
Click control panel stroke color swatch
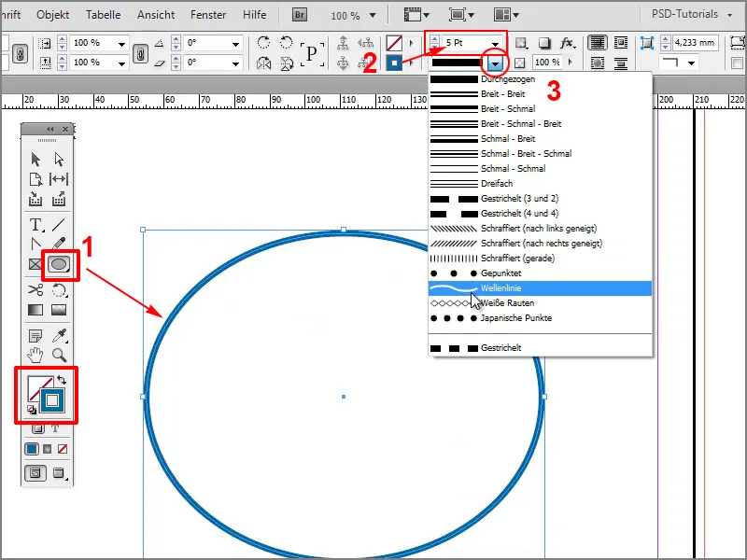(x=394, y=63)
